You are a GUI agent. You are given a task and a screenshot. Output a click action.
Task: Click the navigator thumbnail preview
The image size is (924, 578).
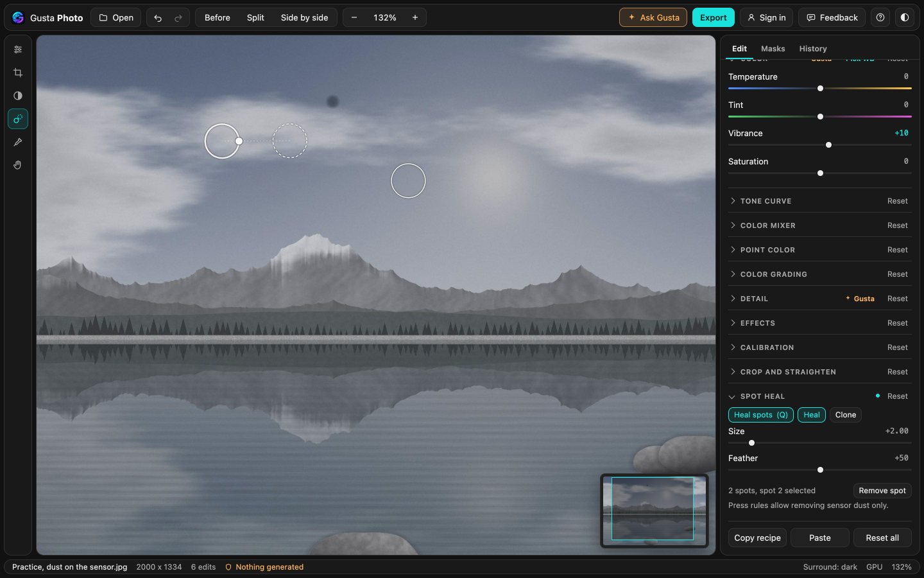[x=654, y=511]
